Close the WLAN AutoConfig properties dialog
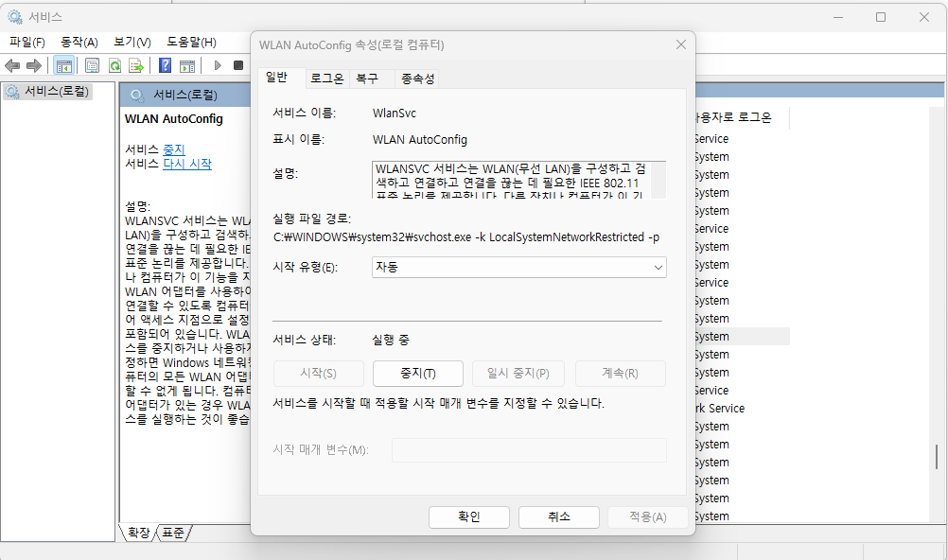948x560 pixels. (681, 44)
